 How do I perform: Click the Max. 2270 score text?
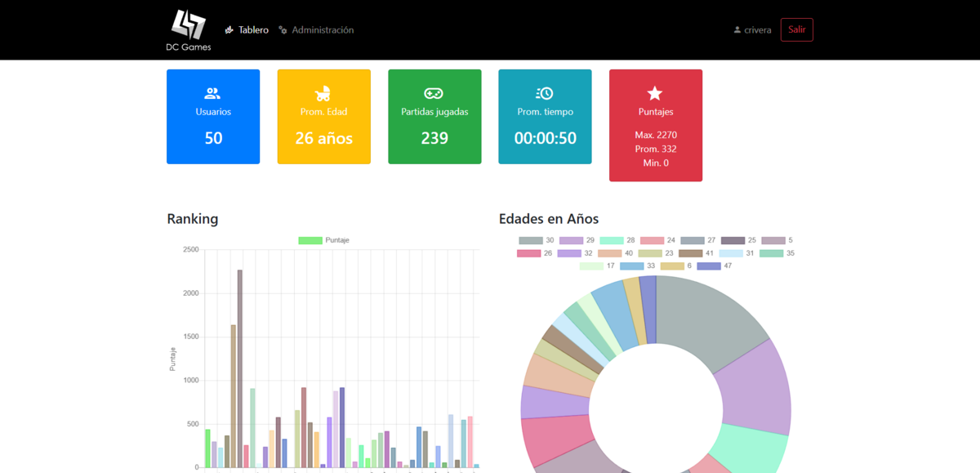tap(655, 135)
